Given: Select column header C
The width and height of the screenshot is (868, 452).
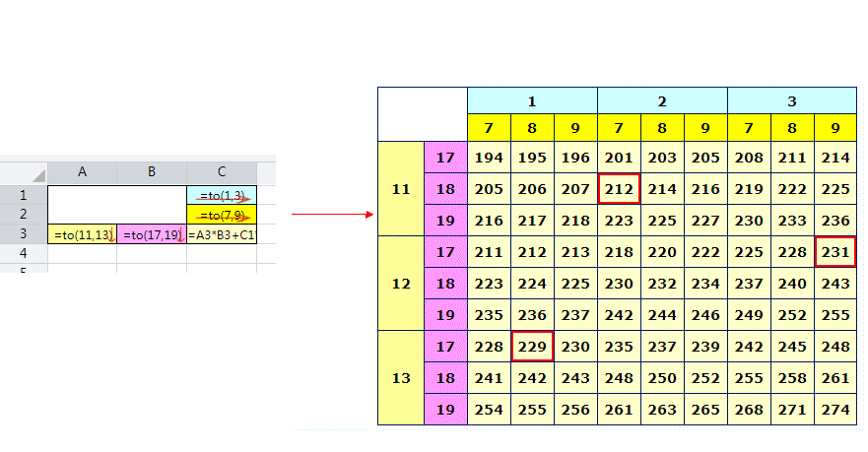Looking at the screenshot, I should coord(222,172).
